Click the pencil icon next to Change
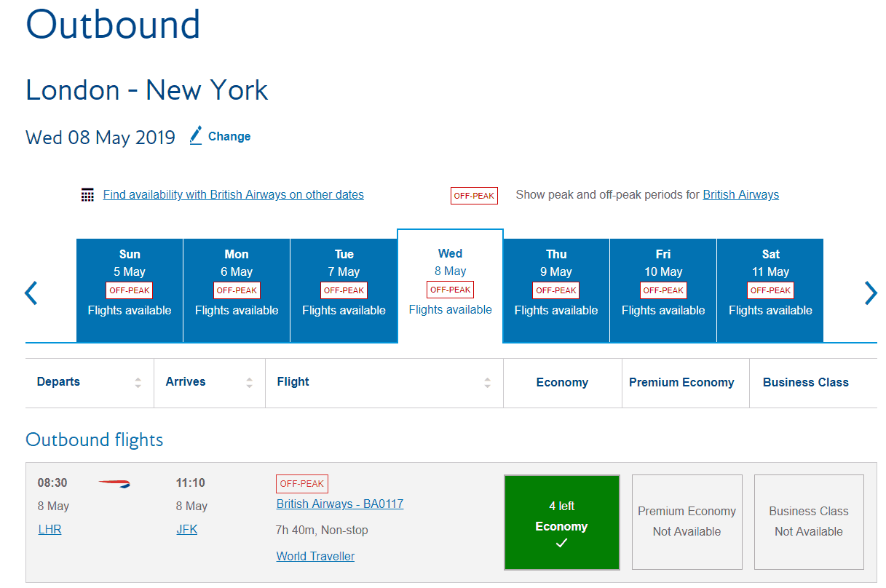The width and height of the screenshot is (886, 588). point(194,135)
